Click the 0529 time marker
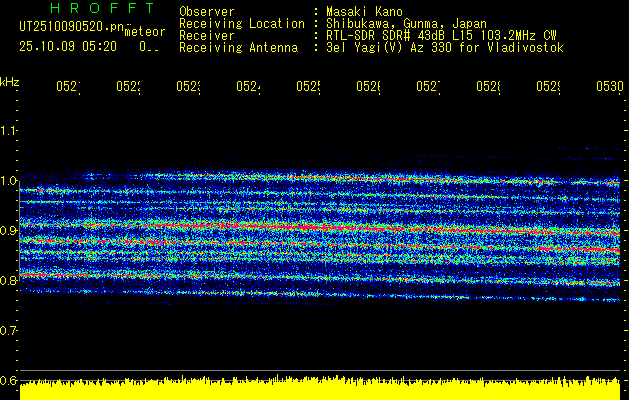The image size is (629, 400). 549,87
